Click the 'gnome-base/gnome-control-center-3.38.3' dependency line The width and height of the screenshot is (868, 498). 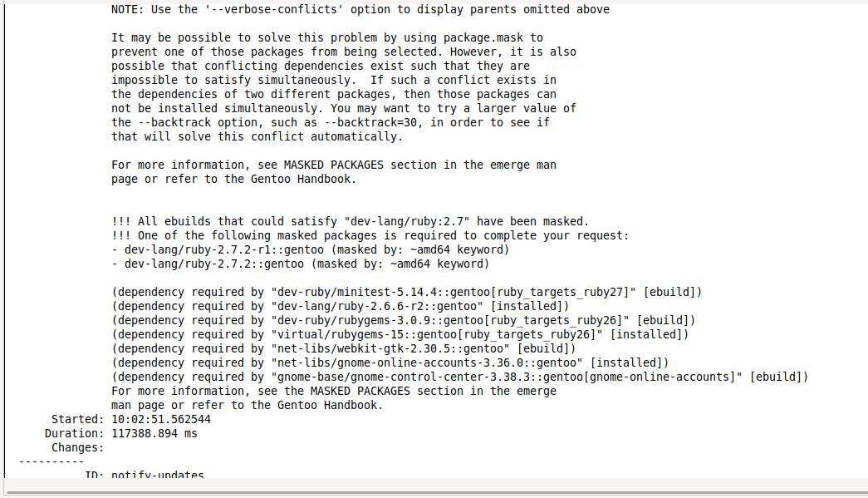pos(459,377)
